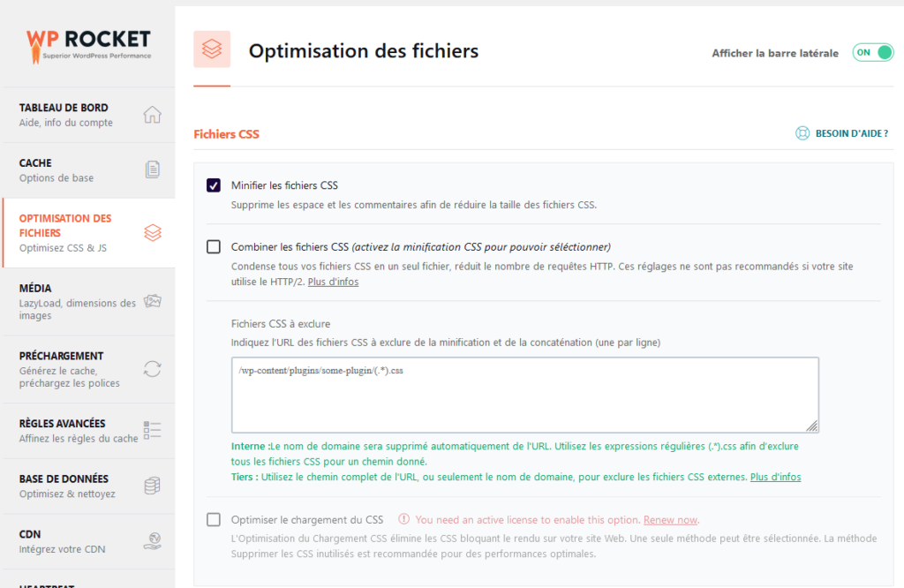904x588 pixels.
Task: Click the Optimisation des fichiers page title
Action: coord(364,51)
